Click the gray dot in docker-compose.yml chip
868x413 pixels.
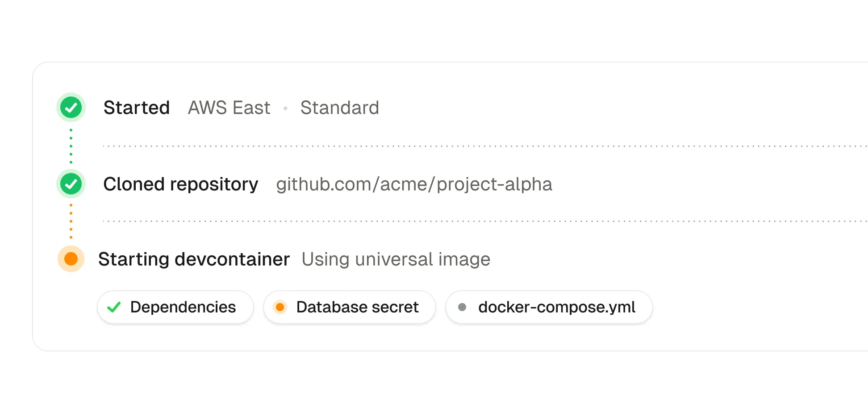tap(462, 307)
